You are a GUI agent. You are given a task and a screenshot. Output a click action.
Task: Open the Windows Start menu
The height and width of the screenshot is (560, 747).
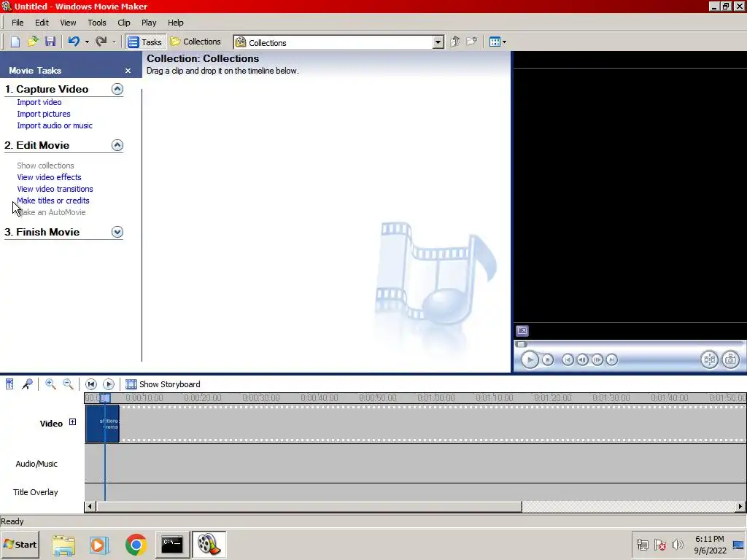click(x=20, y=544)
